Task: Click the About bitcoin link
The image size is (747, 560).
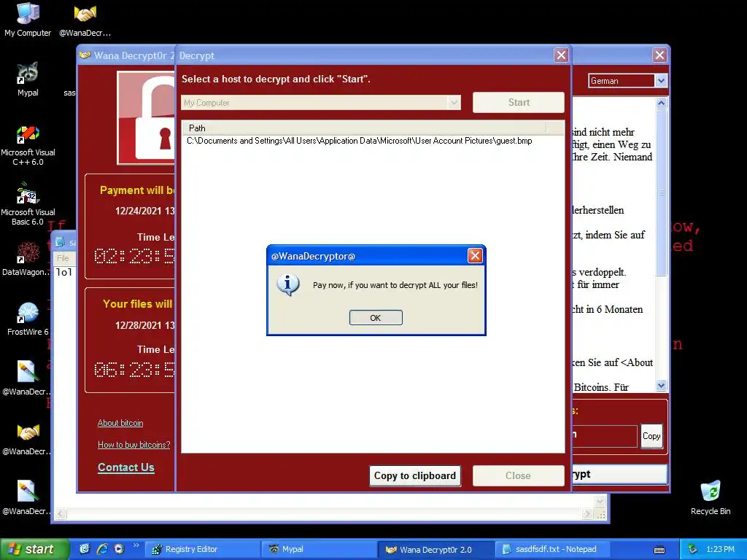Action: 120,423
